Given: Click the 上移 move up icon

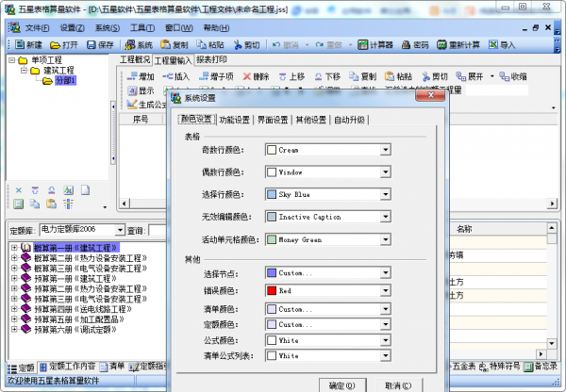Looking at the screenshot, I should 283,76.
